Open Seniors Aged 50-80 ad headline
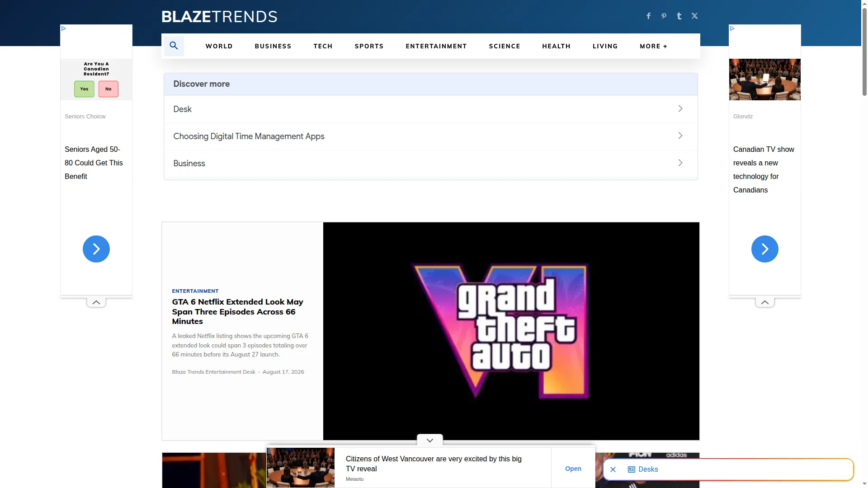This screenshot has height=488, width=868. [x=94, y=163]
